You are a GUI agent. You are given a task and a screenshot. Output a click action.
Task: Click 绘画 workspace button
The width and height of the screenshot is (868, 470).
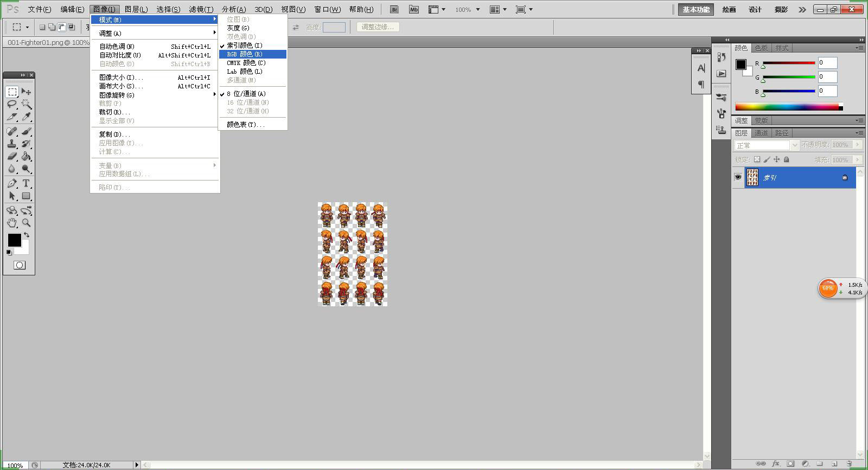tap(729, 9)
